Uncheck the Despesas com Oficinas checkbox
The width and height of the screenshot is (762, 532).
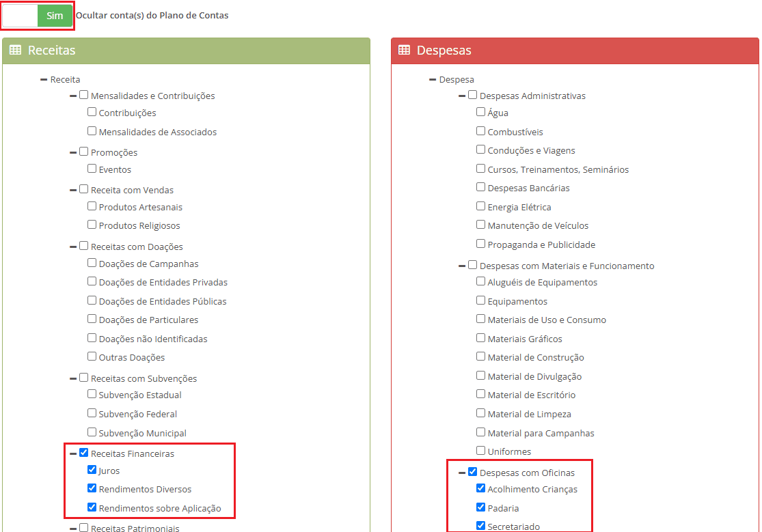pyautogui.click(x=472, y=472)
